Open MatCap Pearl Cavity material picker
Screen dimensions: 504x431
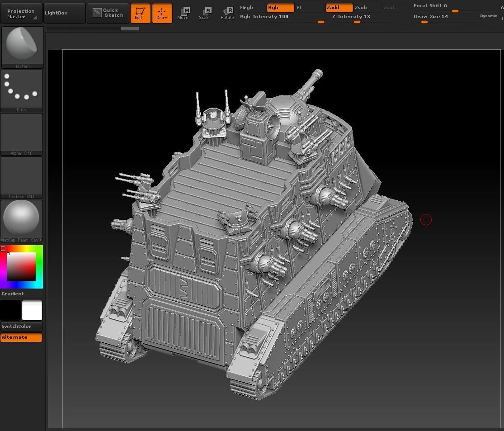(21, 221)
